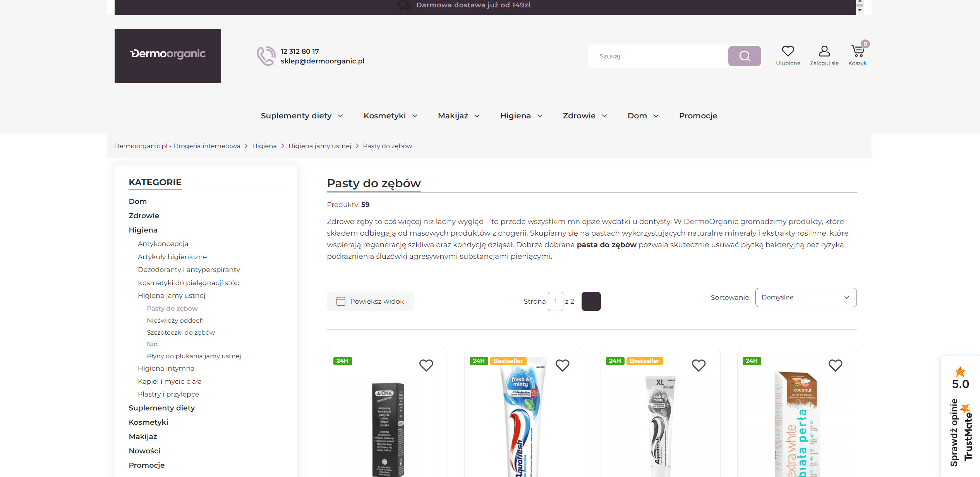Go to next page using dark arrow button
Screen dimensions: 980x477
click(591, 301)
